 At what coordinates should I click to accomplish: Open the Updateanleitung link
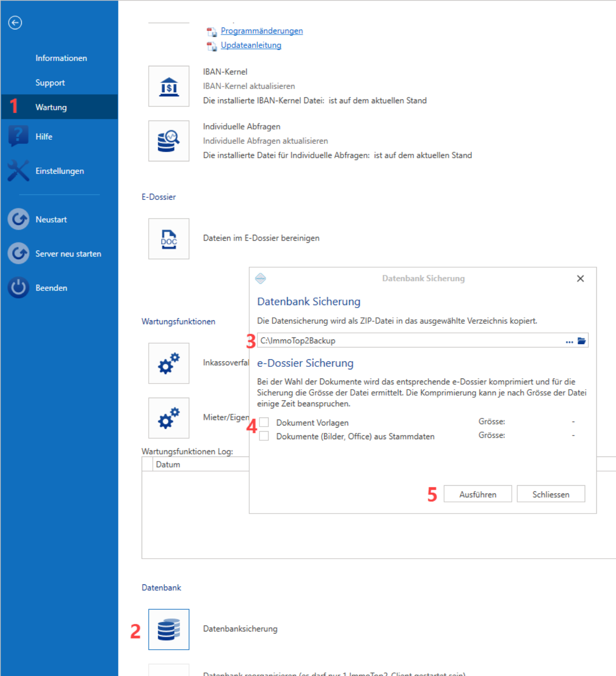251,45
